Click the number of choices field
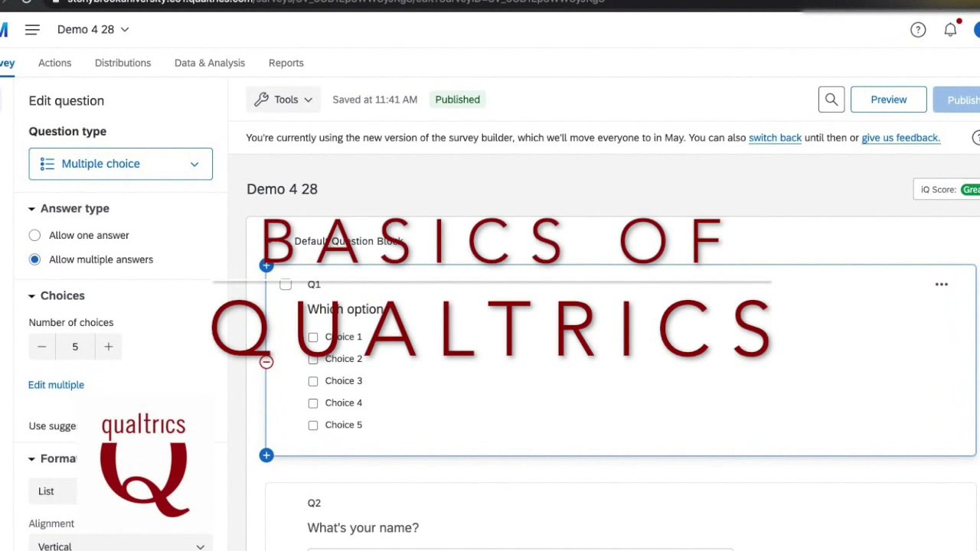 75,347
